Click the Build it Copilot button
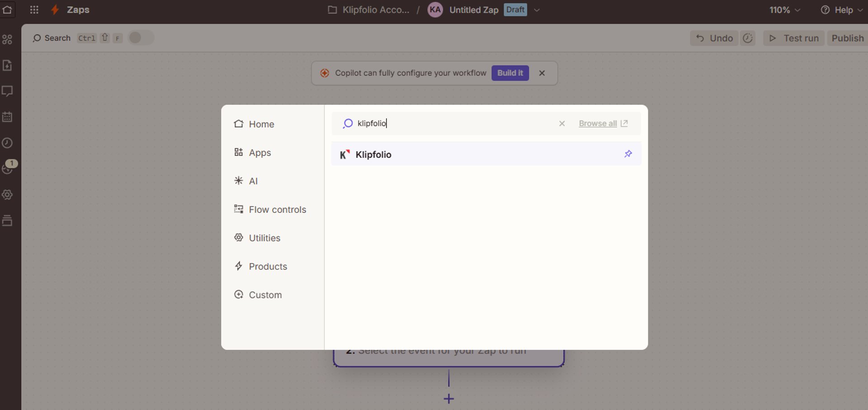The width and height of the screenshot is (868, 410). (x=510, y=73)
